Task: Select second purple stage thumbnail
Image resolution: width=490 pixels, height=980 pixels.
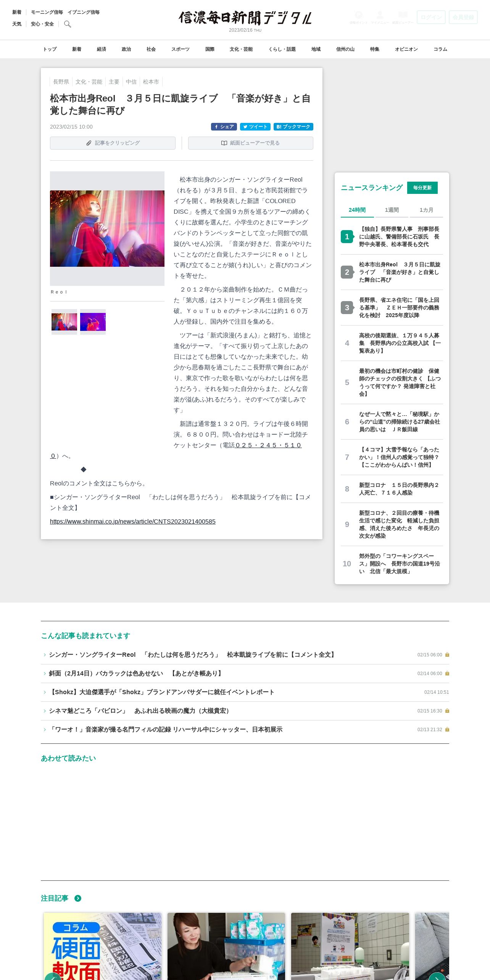Action: coord(93,322)
